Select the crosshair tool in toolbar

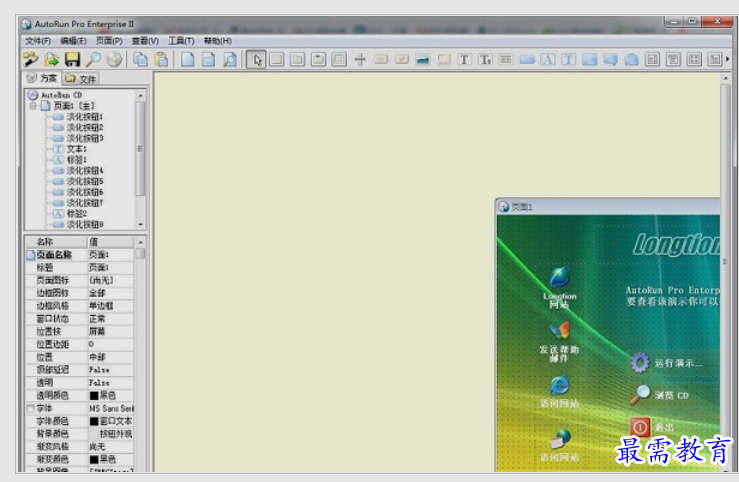click(360, 60)
